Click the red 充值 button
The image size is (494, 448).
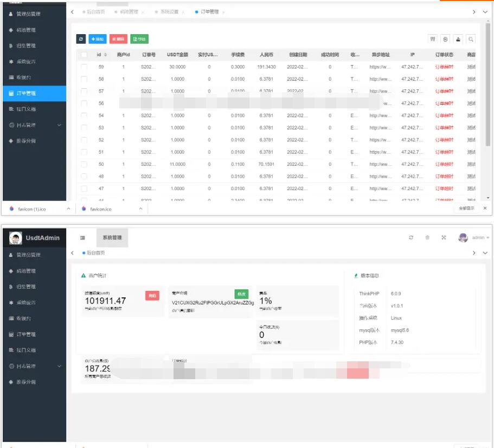pyautogui.click(x=152, y=295)
